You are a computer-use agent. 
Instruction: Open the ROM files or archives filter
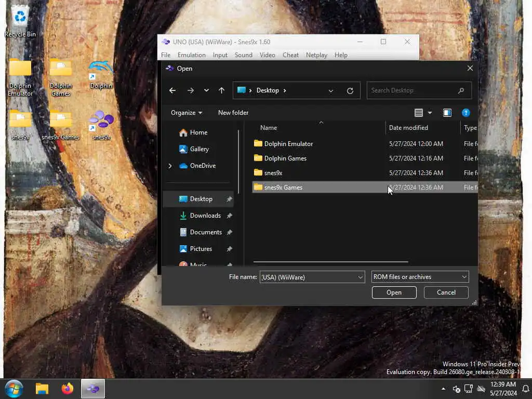coord(420,277)
